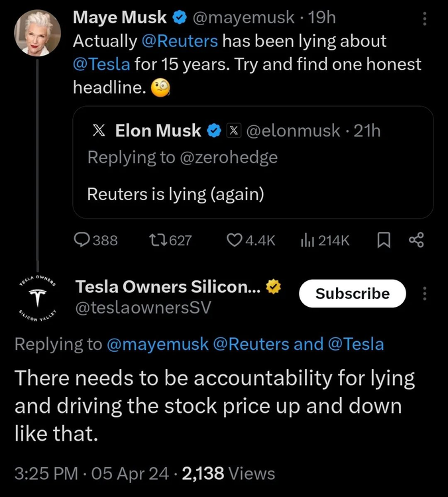Open Maye Musk profile picture

pos(37,33)
